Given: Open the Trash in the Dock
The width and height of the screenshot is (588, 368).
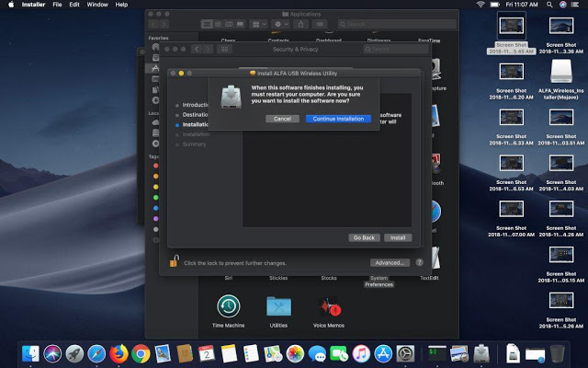Looking at the screenshot, I should pyautogui.click(x=557, y=353).
